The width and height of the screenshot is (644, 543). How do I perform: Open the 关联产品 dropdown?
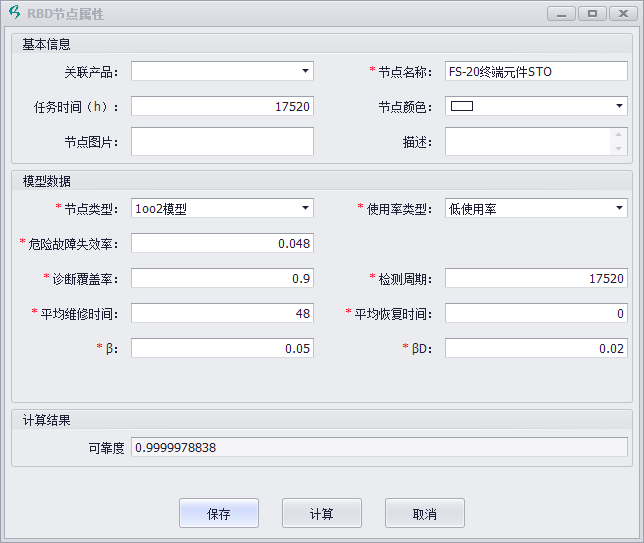point(305,71)
